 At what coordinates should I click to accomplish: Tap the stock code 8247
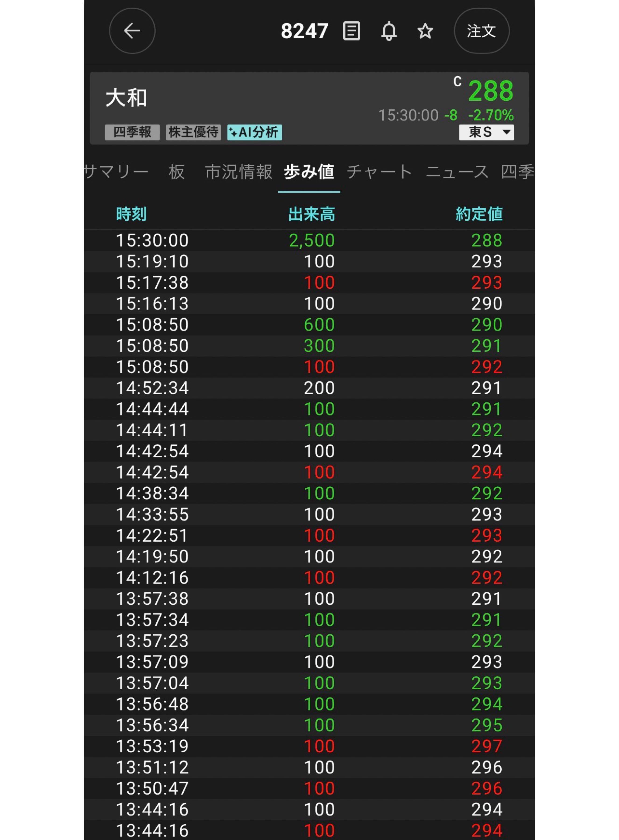[x=305, y=31]
